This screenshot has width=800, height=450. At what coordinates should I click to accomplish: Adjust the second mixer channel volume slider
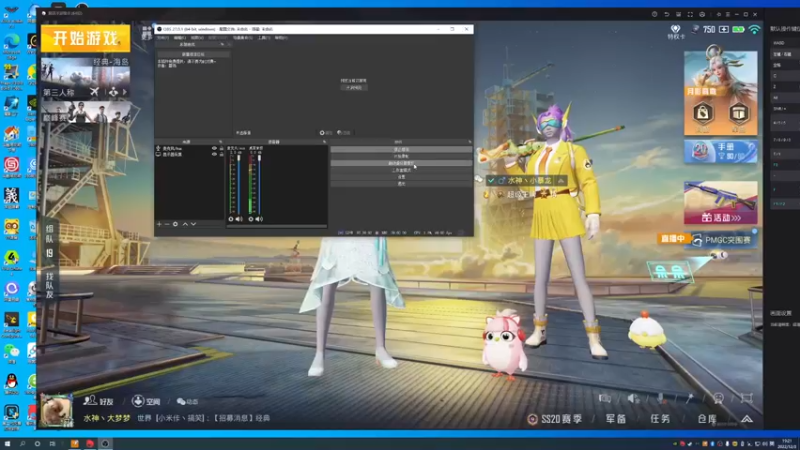[259, 185]
